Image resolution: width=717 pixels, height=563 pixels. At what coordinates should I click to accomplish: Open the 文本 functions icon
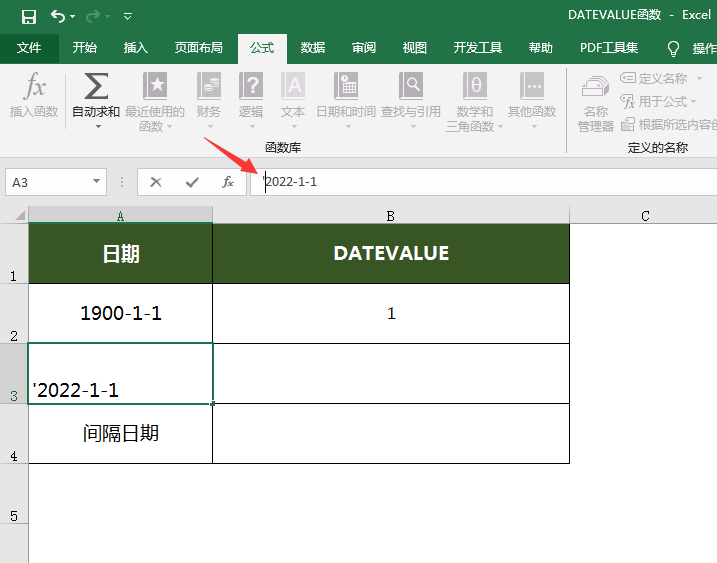click(293, 86)
